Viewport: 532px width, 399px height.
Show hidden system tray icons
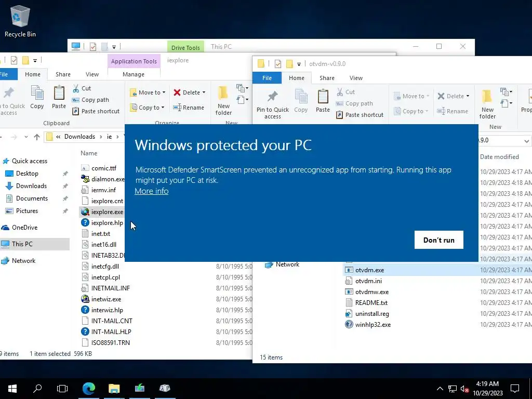pyautogui.click(x=440, y=389)
